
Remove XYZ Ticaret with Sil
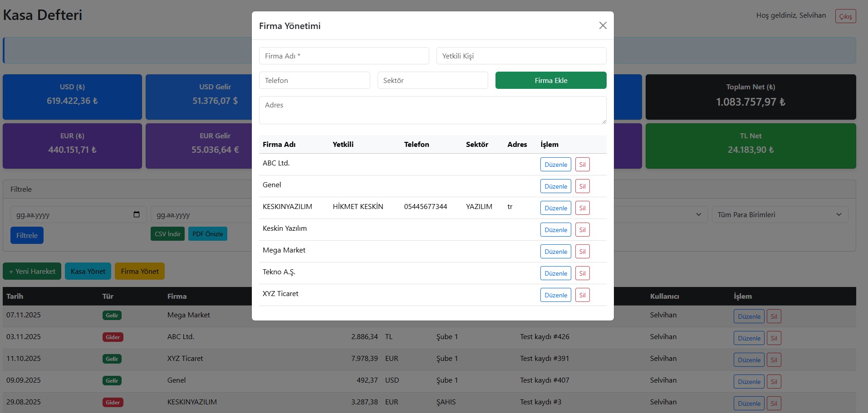(x=582, y=295)
